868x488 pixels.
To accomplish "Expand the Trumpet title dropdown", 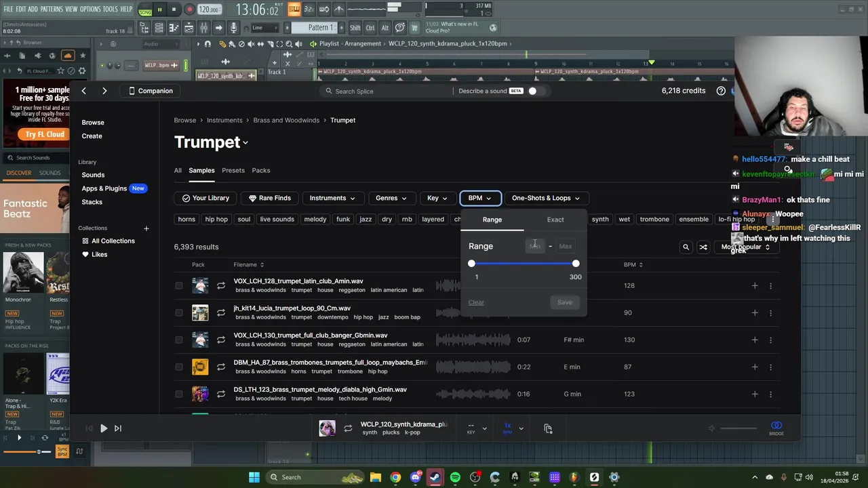I will click(x=245, y=142).
